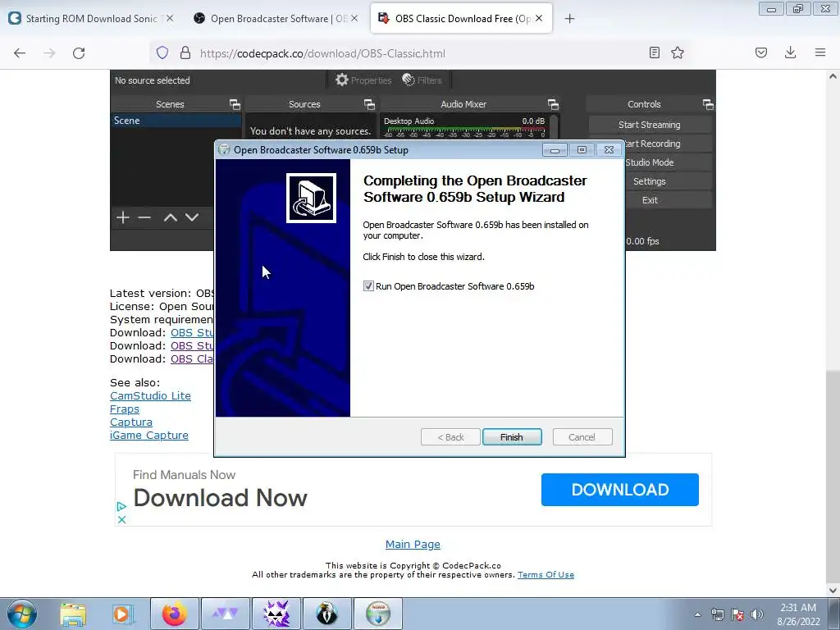Uncheck Run Open Broadcaster Software 0.659b
The width and height of the screenshot is (840, 630).
point(368,286)
